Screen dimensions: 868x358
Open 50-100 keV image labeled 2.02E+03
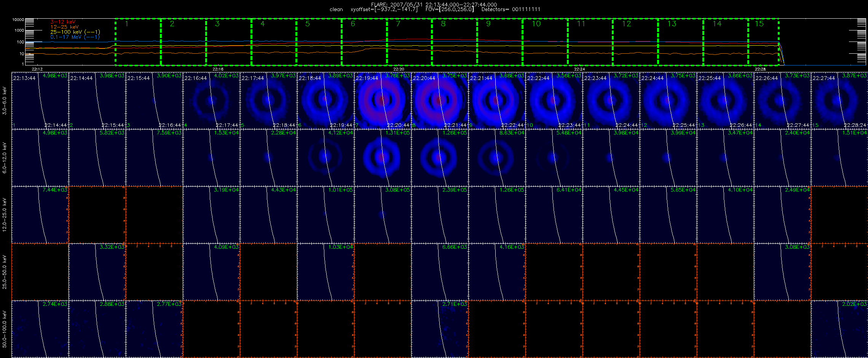coord(840,329)
